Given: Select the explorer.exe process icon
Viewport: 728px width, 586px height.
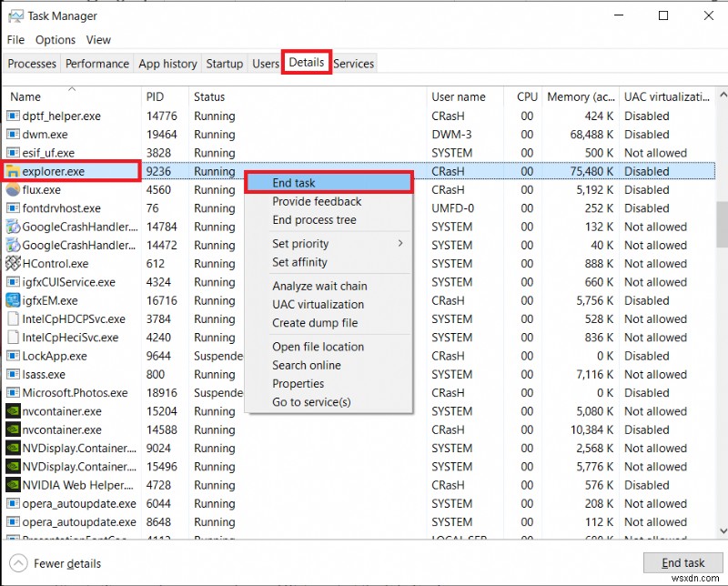Looking at the screenshot, I should [12, 171].
